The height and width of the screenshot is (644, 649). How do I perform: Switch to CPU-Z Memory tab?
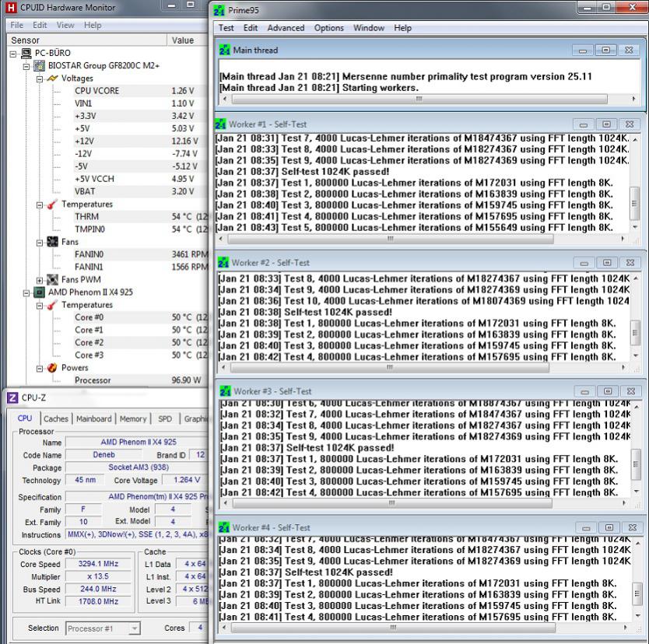[x=133, y=419]
